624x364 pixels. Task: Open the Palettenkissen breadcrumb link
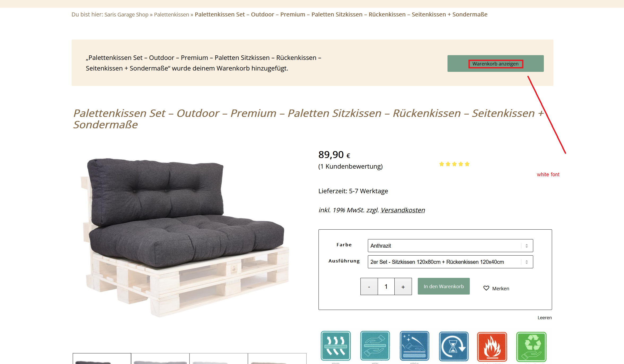(x=171, y=15)
